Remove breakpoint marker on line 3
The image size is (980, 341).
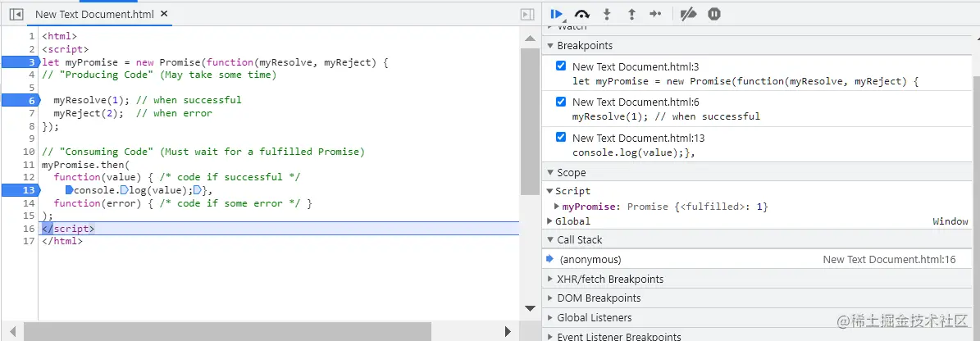coord(20,61)
